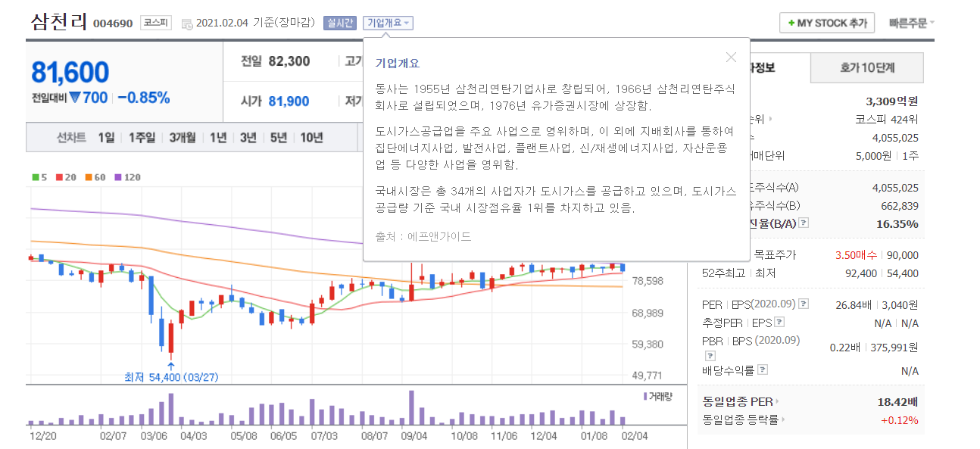Click the 09/04 date on chart axis

point(414,436)
